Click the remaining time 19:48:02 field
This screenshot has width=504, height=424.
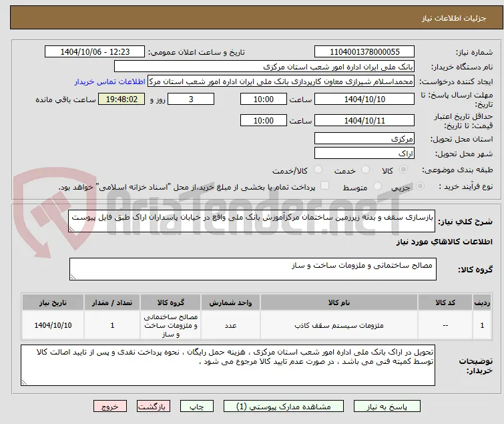pos(121,99)
